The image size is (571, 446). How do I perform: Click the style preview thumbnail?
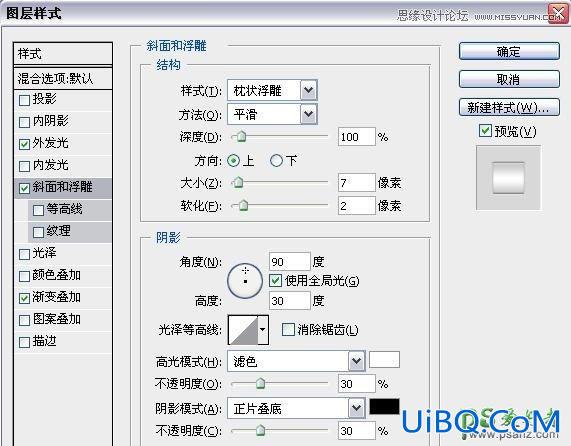tap(508, 178)
